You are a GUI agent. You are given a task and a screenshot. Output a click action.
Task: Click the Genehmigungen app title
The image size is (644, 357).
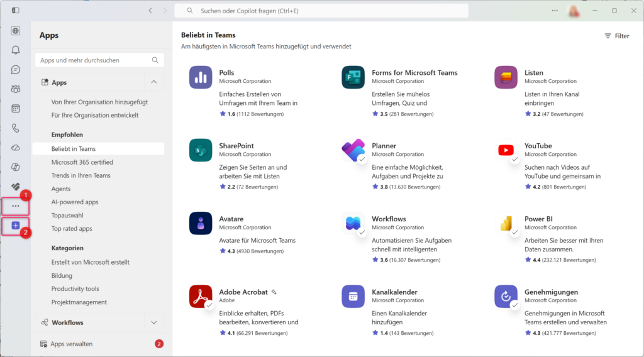551,292
